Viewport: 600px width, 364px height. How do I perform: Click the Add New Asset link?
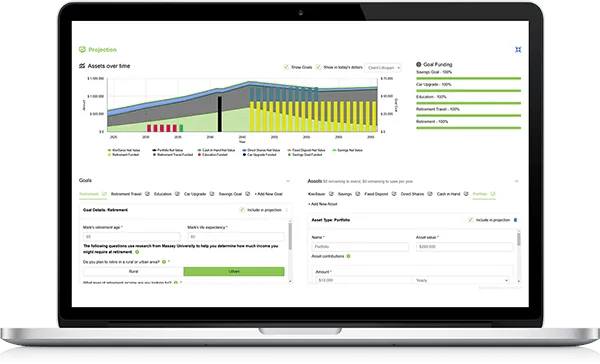(x=323, y=204)
